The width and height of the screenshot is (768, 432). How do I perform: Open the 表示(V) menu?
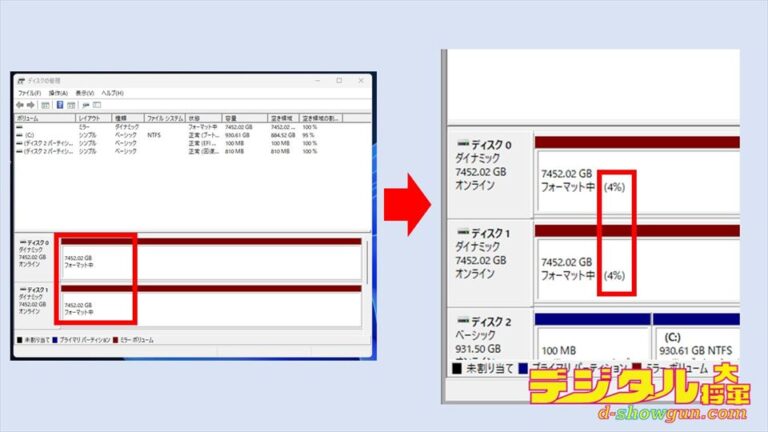click(84, 93)
